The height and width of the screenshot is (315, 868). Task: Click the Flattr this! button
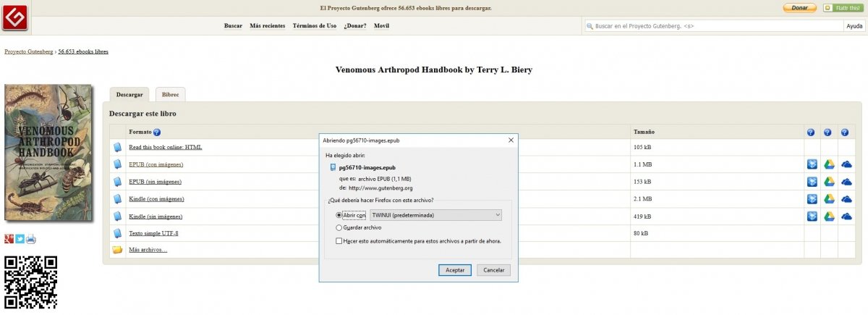[x=842, y=8]
